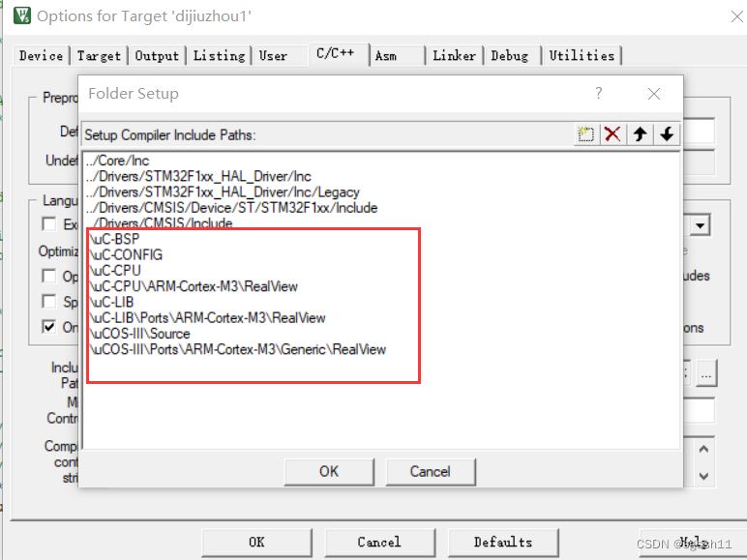Select the \uC-LIB include path

point(111,302)
